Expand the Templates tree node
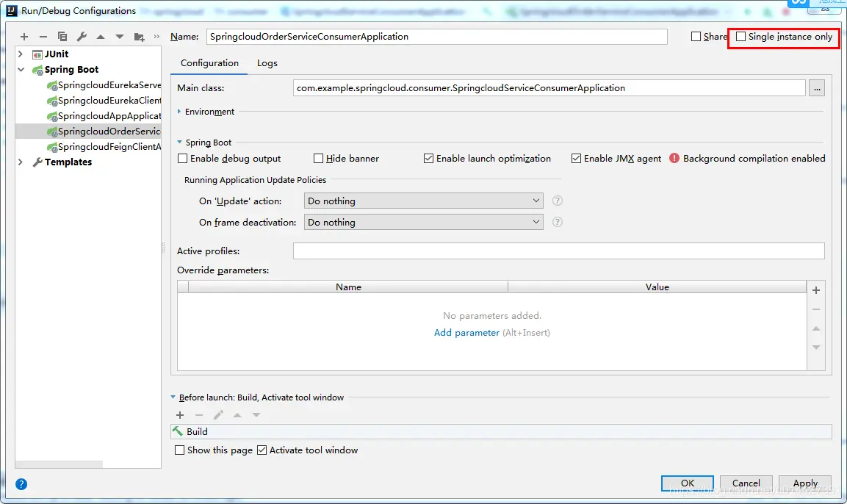The width and height of the screenshot is (847, 504). coord(21,162)
